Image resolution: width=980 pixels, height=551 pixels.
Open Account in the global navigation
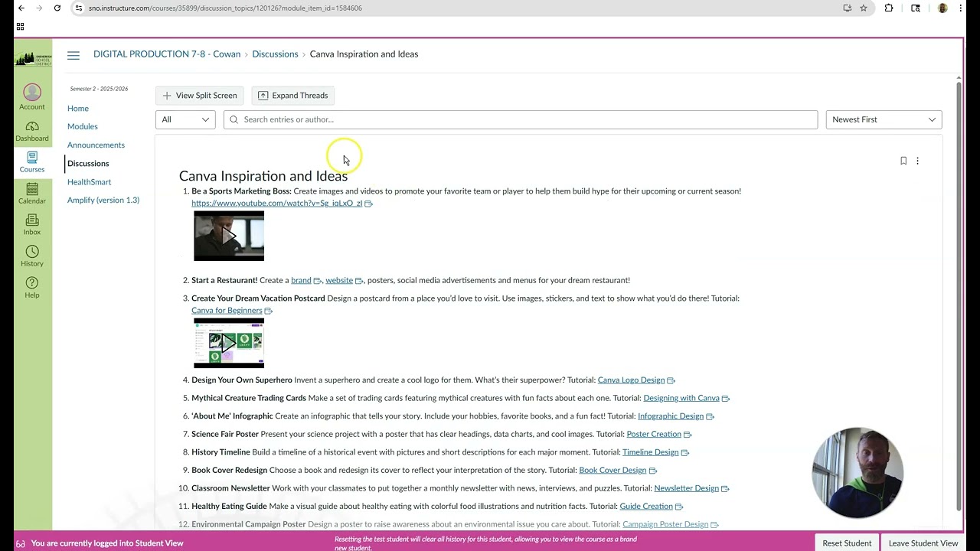32,97
